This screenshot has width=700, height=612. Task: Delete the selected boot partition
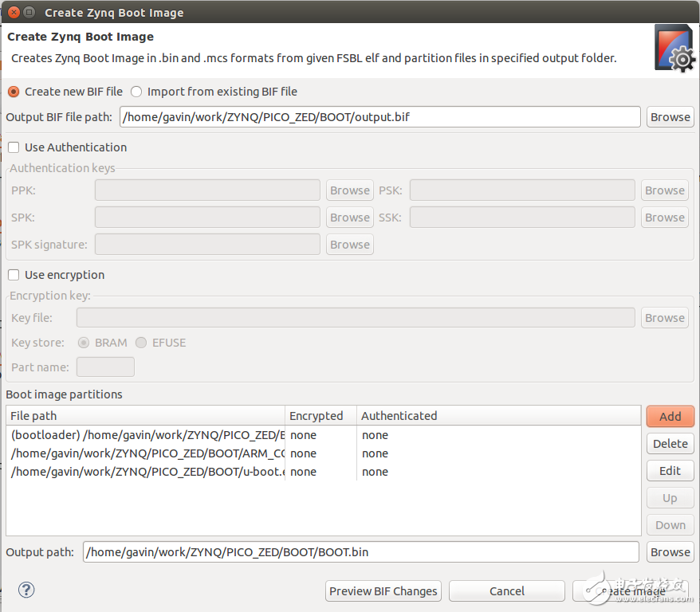click(670, 444)
